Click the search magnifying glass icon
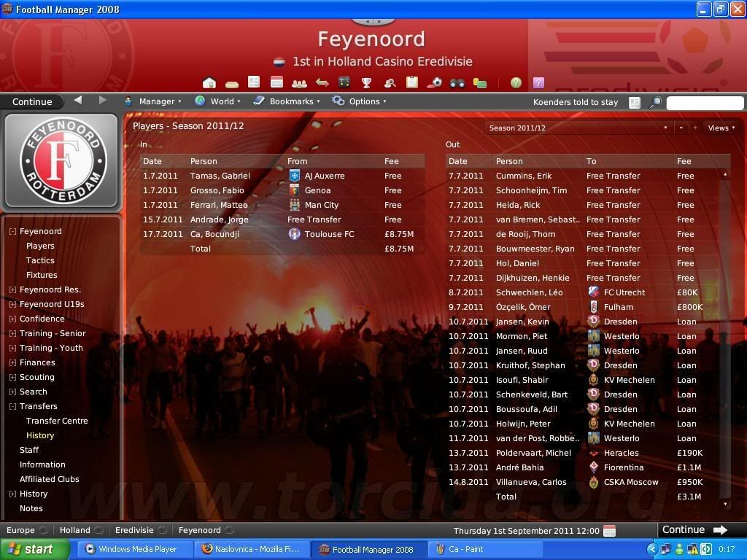This screenshot has width=747, height=560. 656,102
